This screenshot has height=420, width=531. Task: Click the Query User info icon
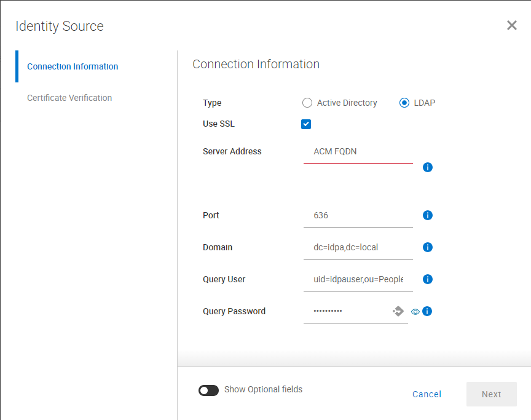click(x=428, y=279)
